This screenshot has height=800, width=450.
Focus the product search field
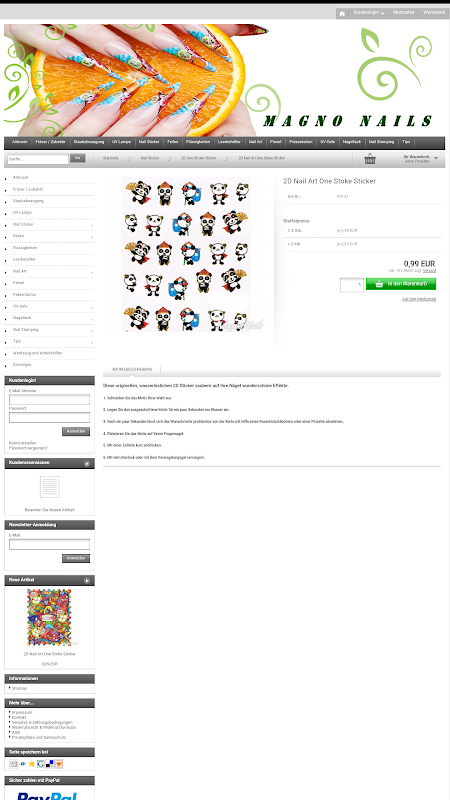[38, 159]
